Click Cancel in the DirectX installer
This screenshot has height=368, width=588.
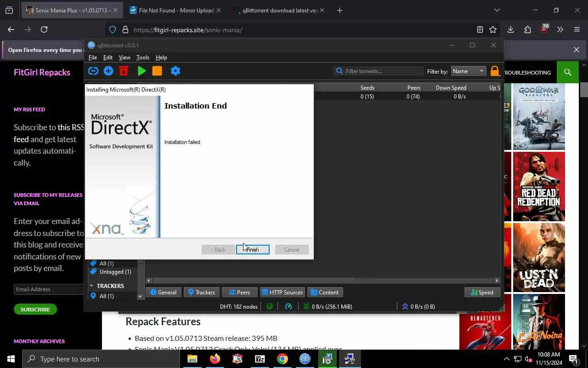point(292,249)
